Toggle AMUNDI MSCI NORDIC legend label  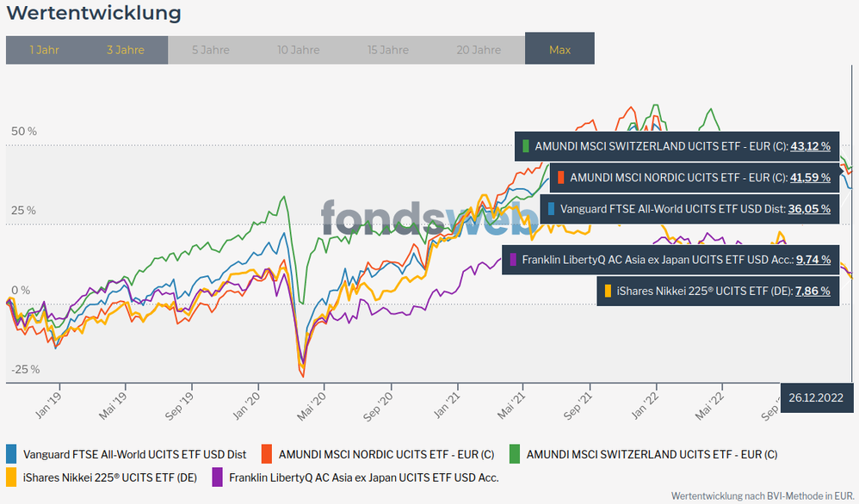click(x=386, y=454)
